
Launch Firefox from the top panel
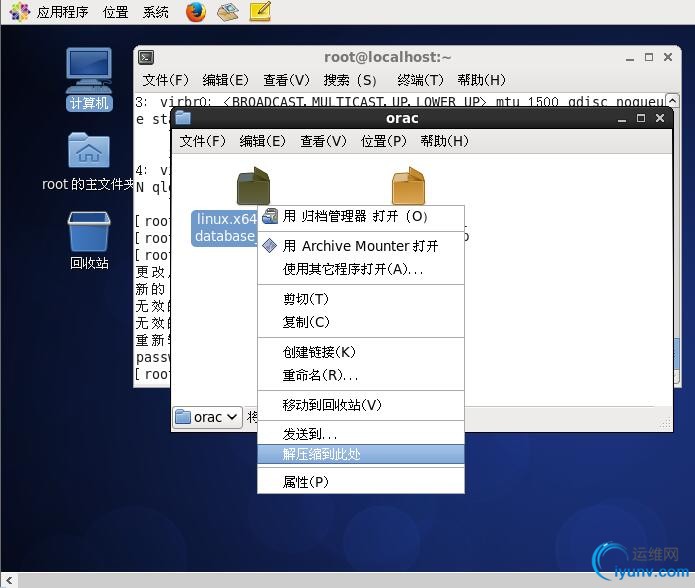(x=196, y=12)
